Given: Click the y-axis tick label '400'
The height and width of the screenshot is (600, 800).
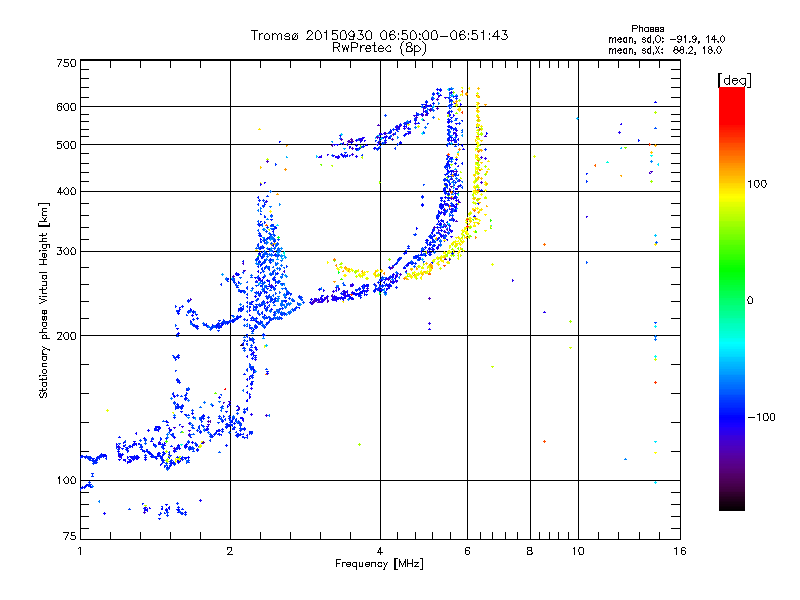Looking at the screenshot, I should [66, 192].
